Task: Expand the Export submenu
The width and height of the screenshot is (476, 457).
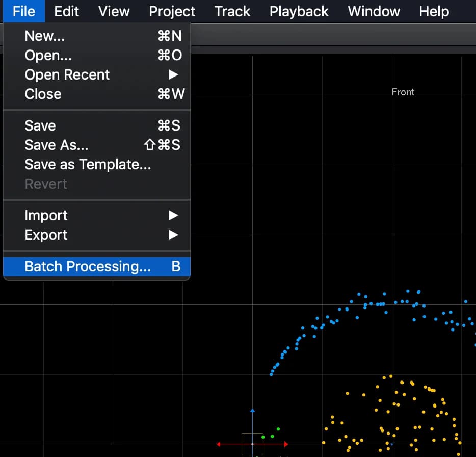Action: (46, 235)
